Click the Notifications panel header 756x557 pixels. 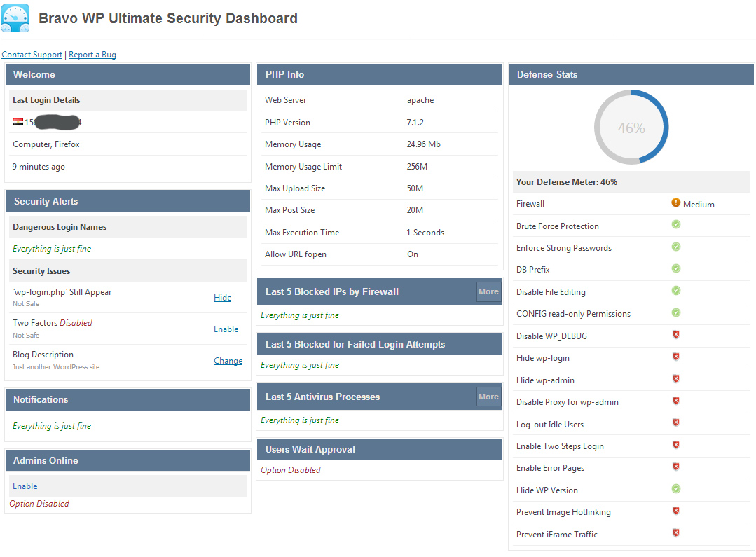(x=128, y=399)
